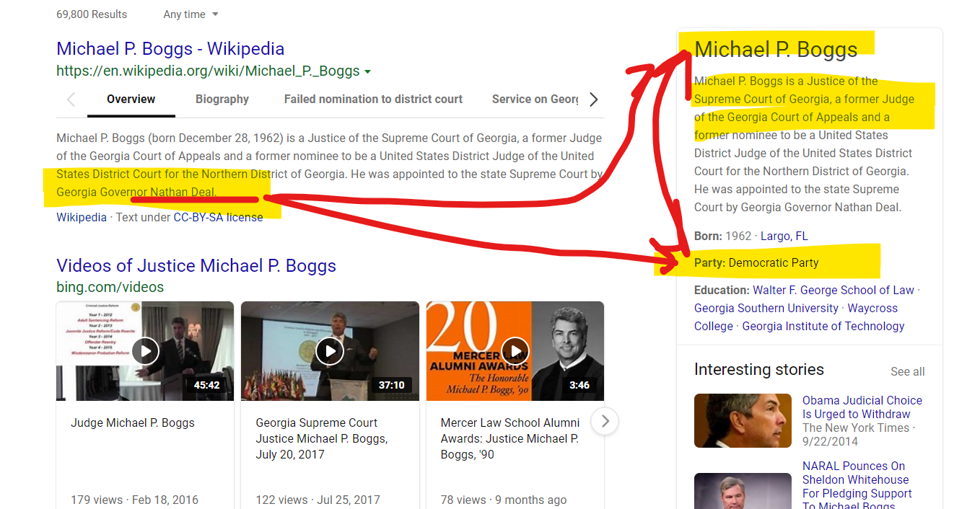
Task: Open the Michael P. Boggs - Wikipedia result
Action: pos(170,49)
